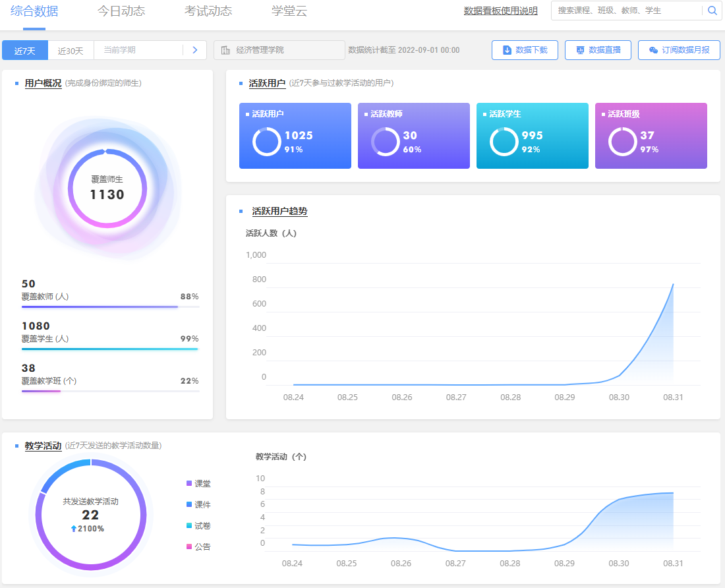Click the 活跃学生 ring progress icon
725x588 pixels.
click(x=504, y=141)
